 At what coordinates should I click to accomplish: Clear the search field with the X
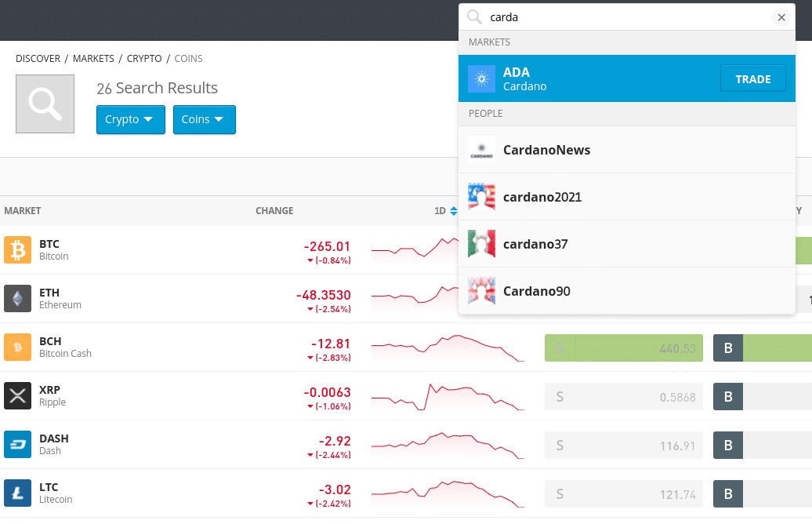pyautogui.click(x=781, y=17)
